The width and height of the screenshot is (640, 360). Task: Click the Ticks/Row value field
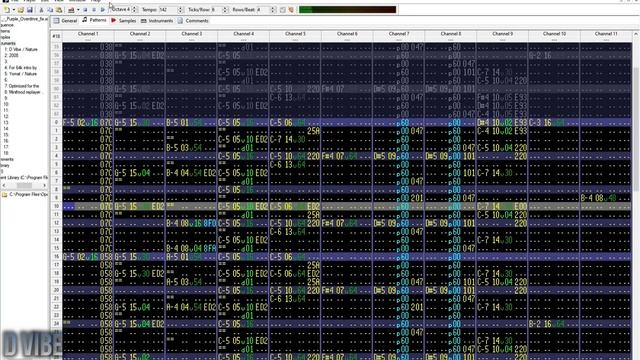pyautogui.click(x=216, y=9)
